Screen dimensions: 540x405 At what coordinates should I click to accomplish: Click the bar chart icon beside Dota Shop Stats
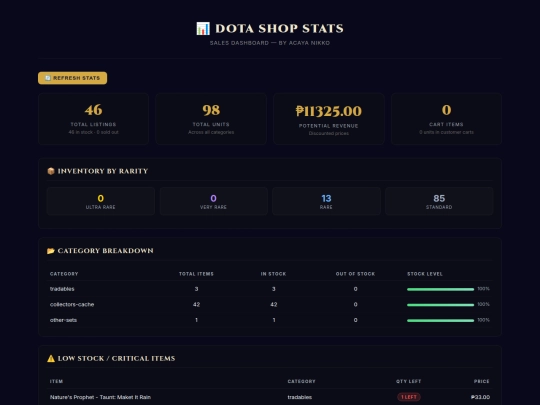203,29
